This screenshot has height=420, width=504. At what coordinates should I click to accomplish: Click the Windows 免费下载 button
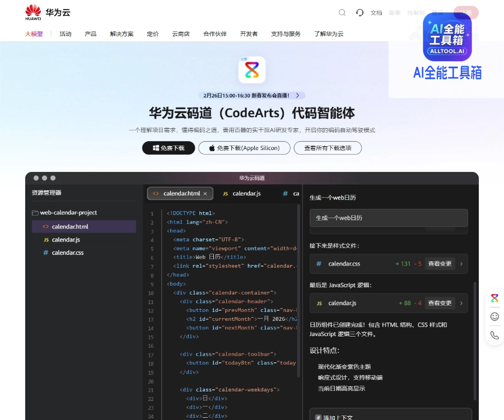pyautogui.click(x=169, y=148)
